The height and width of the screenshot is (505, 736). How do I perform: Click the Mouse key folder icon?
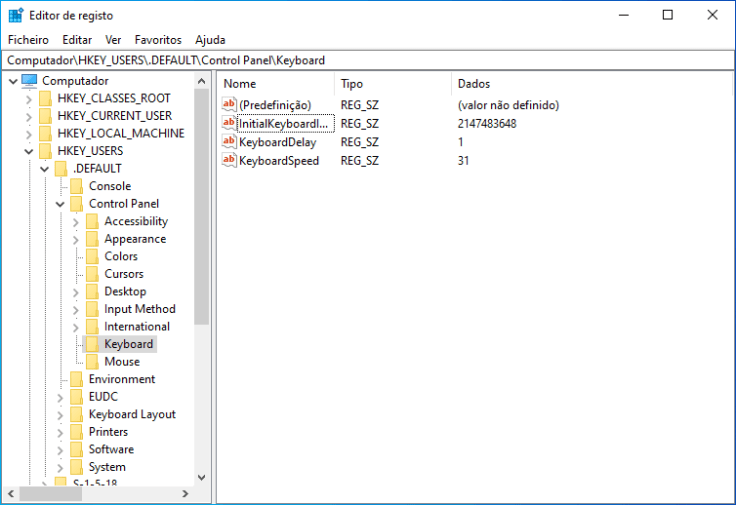tap(92, 362)
